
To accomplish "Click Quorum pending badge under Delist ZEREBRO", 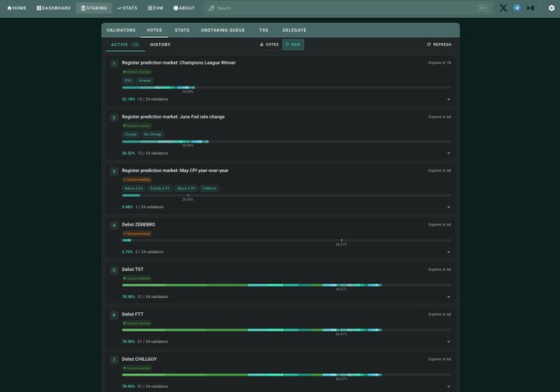I will 137,234.
